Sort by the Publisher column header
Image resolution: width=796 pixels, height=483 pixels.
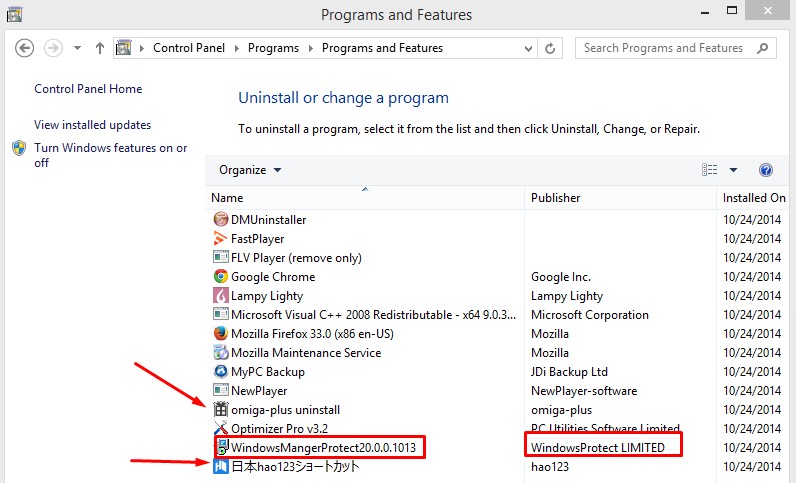pyautogui.click(x=556, y=198)
